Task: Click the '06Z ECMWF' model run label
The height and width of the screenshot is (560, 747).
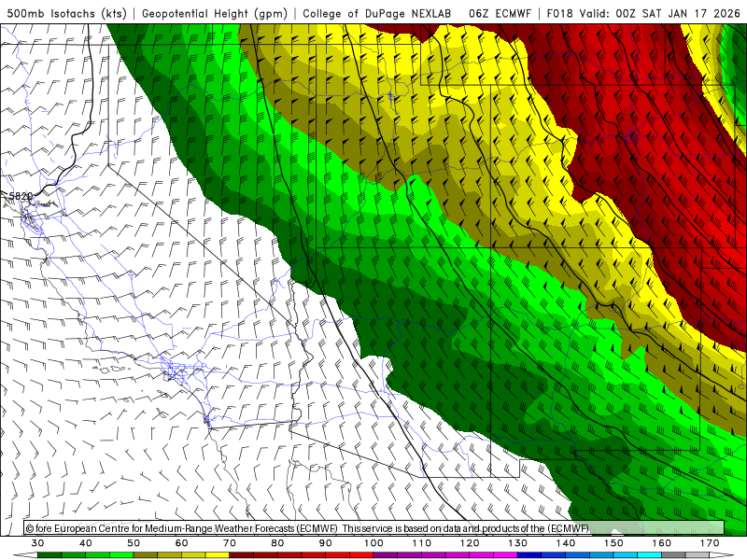Action: pyautogui.click(x=500, y=14)
